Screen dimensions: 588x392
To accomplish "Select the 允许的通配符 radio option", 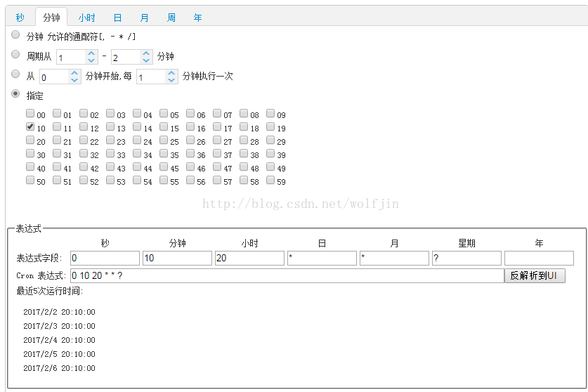I will (x=15, y=35).
